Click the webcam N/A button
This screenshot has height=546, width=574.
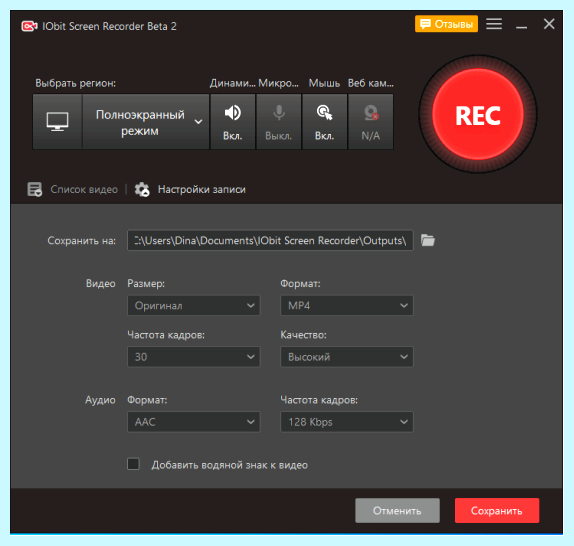pos(370,121)
